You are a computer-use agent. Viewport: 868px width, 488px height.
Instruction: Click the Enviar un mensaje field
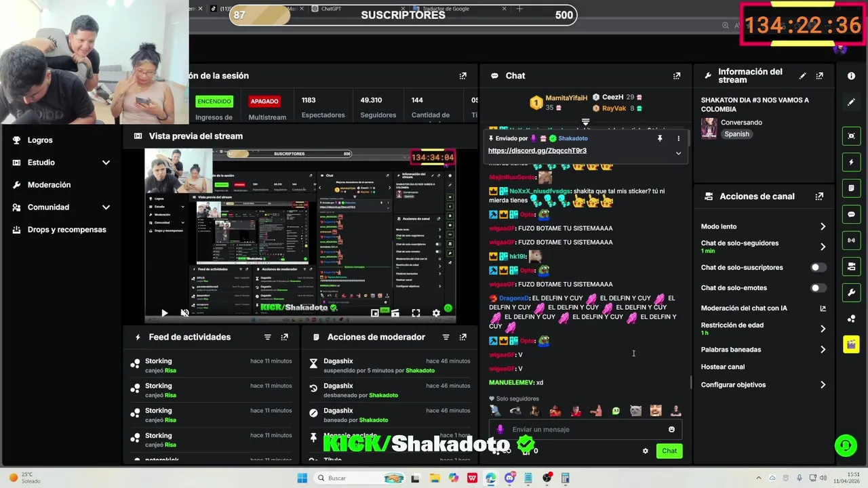[587, 429]
